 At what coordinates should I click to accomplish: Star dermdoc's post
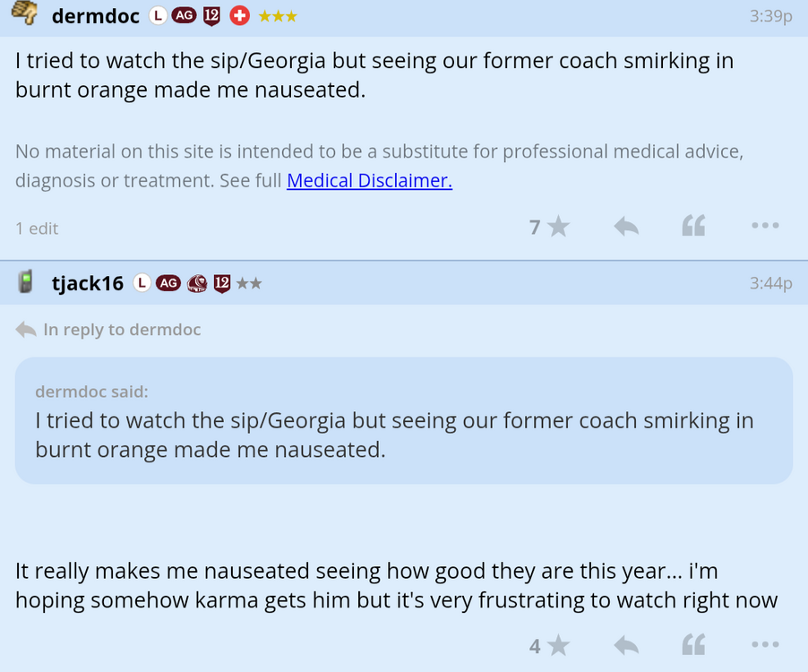tap(558, 226)
